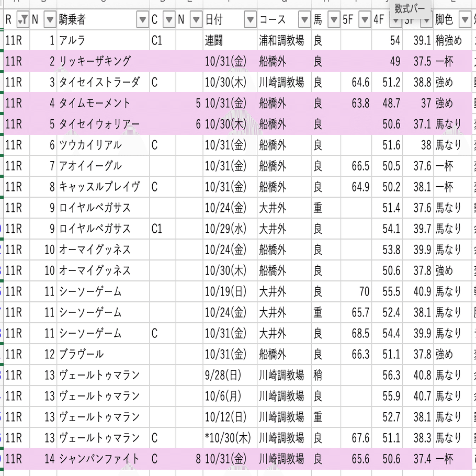
Task: Select the 5F value 65.6
Action: point(356,459)
